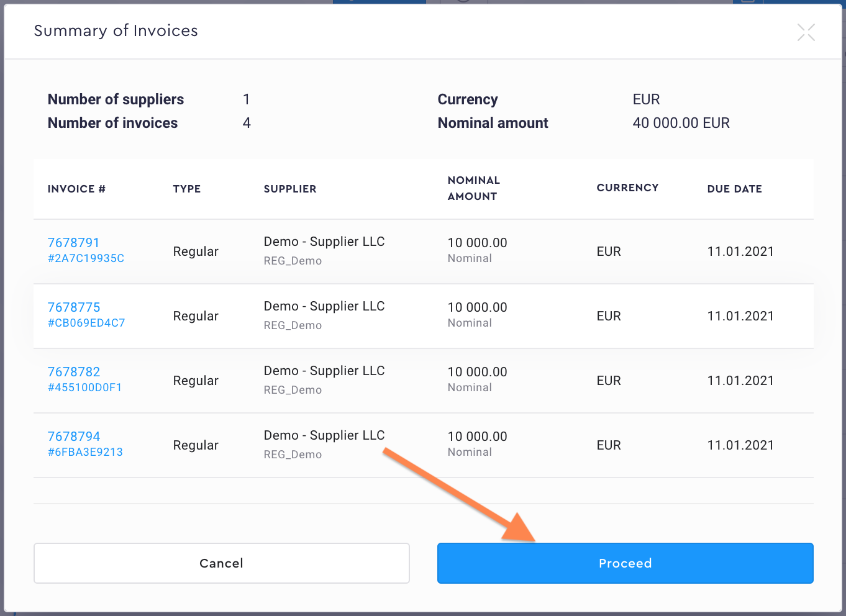
Task: Close the Summary of Invoices dialog
Action: [806, 32]
